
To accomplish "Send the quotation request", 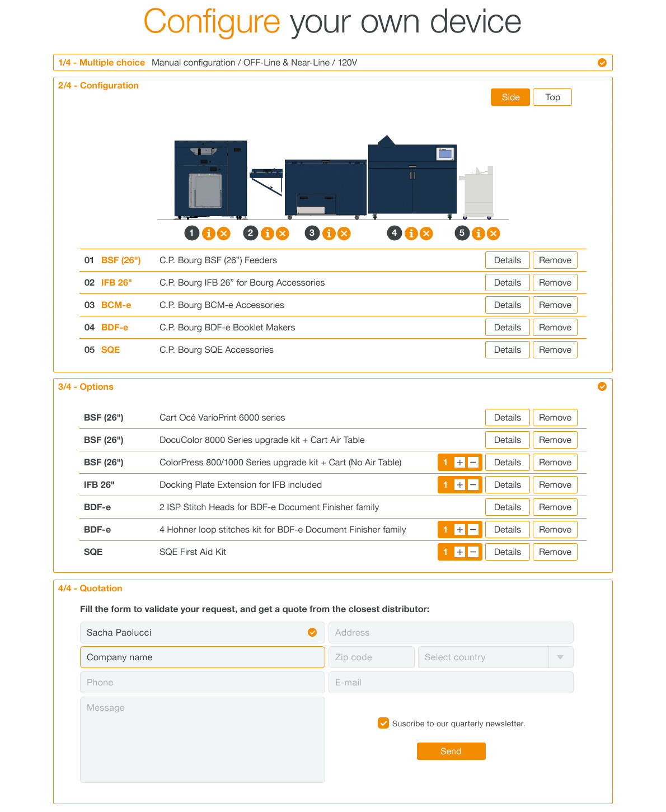I will point(451,751).
